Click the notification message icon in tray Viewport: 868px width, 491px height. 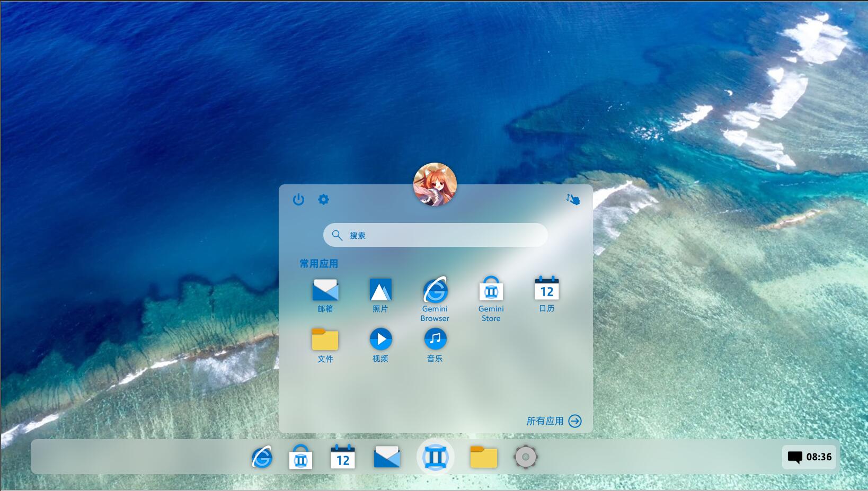795,457
